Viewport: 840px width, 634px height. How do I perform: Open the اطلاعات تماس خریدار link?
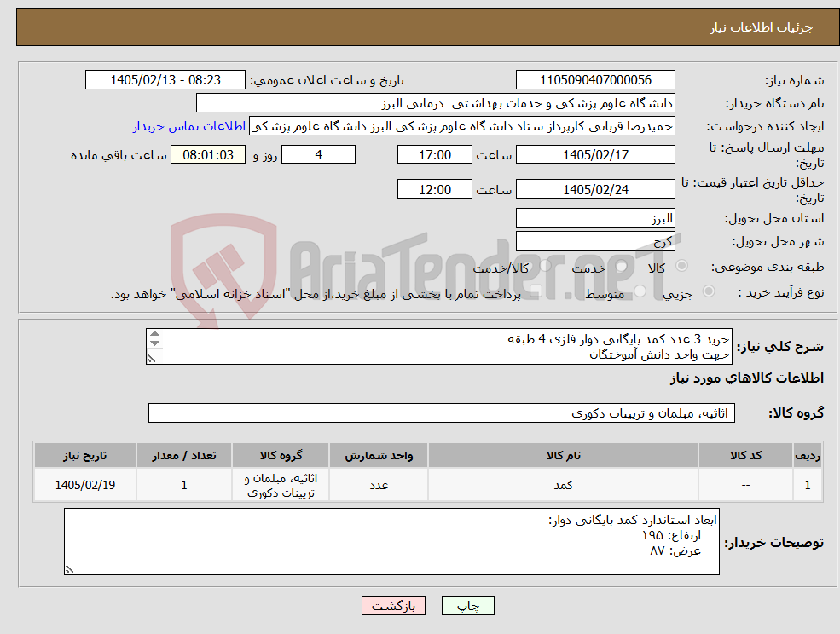click(189, 126)
